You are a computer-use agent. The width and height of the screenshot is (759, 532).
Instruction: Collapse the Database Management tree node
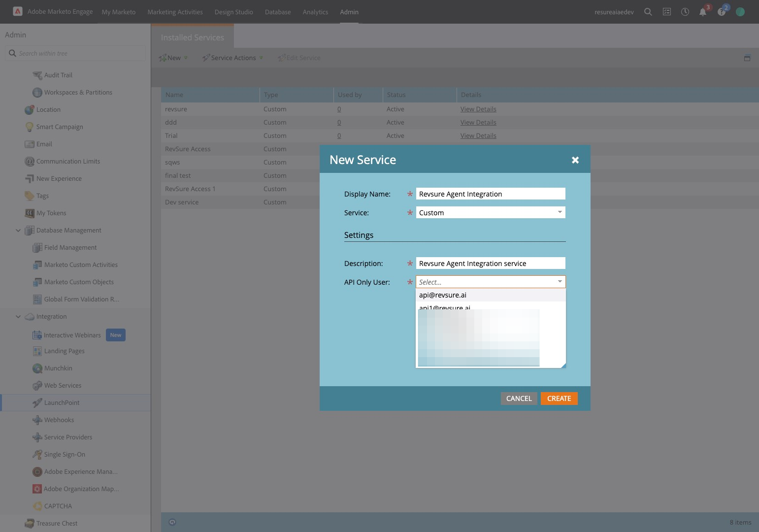pos(18,231)
